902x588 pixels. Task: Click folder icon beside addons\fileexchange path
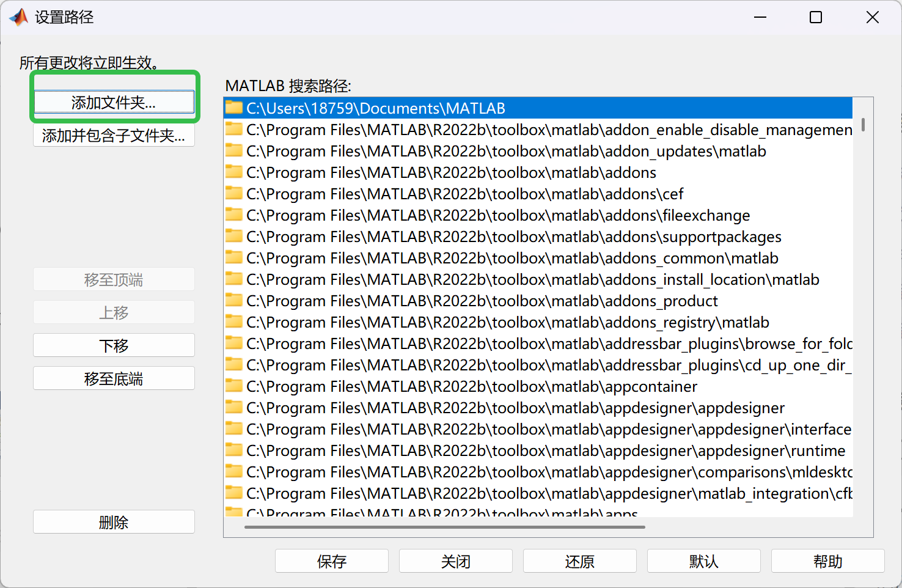pos(233,215)
